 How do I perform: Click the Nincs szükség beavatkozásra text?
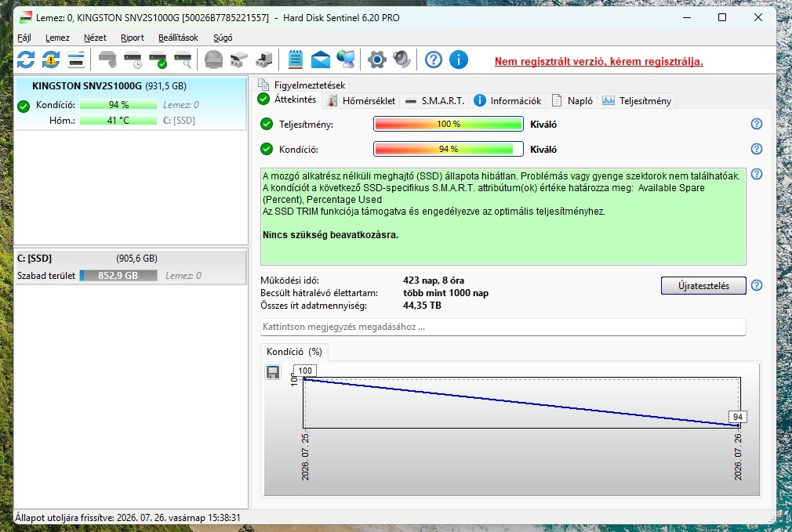[x=330, y=235]
